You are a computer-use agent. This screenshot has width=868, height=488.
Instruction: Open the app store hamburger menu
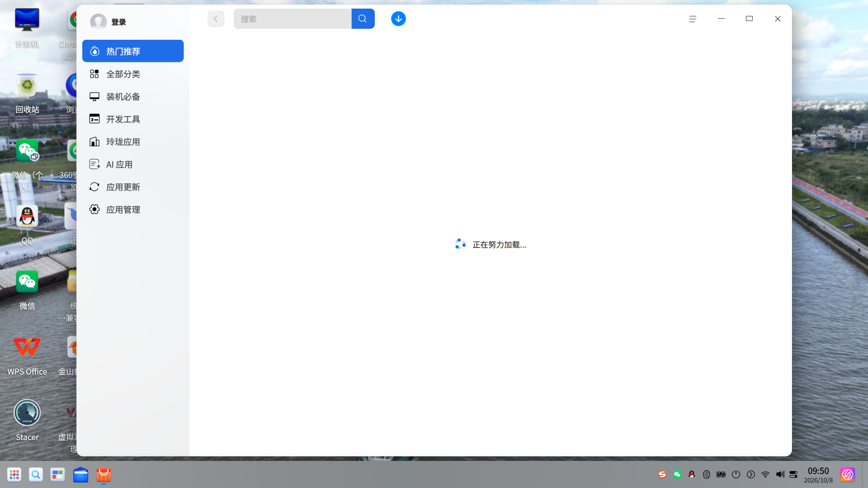pyautogui.click(x=693, y=19)
